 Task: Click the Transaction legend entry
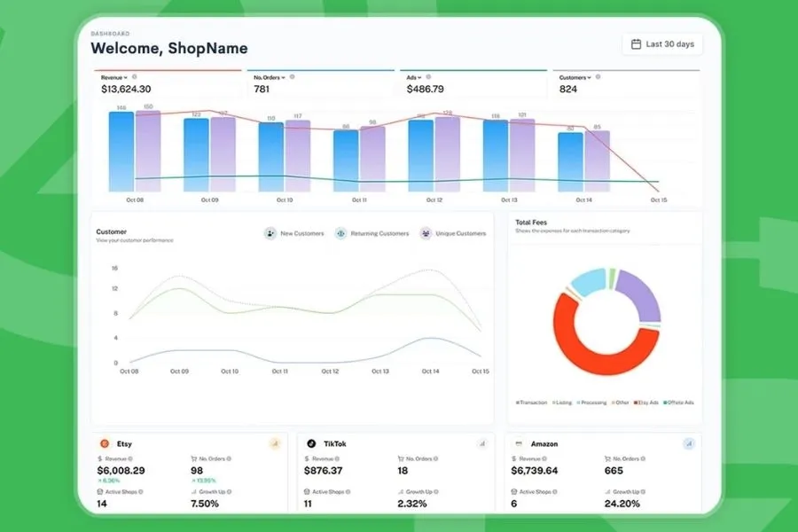531,403
